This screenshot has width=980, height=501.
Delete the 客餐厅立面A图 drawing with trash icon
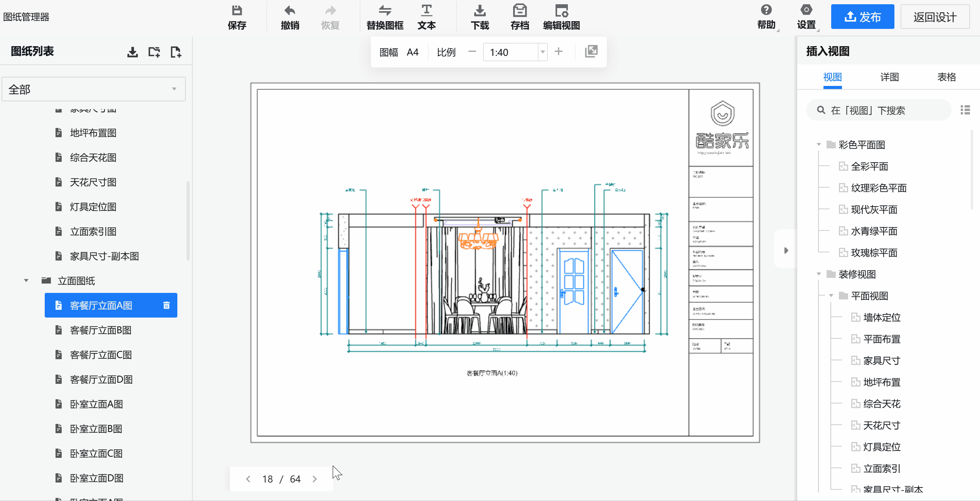167,305
